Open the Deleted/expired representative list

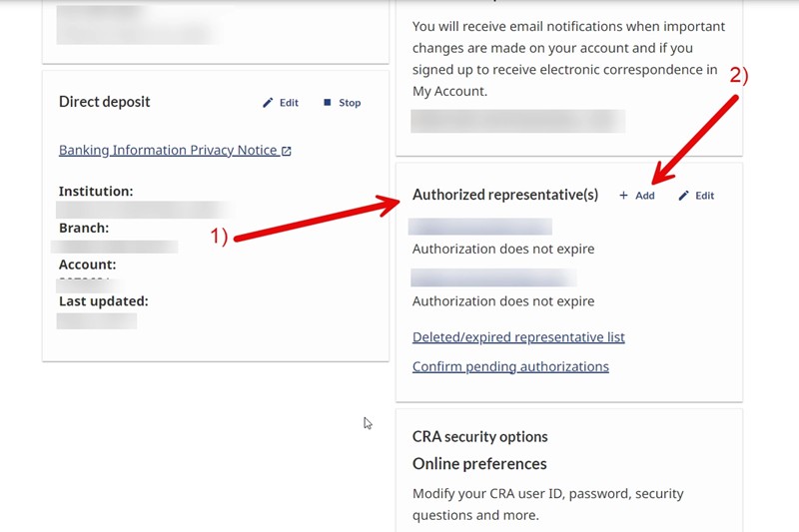518,337
